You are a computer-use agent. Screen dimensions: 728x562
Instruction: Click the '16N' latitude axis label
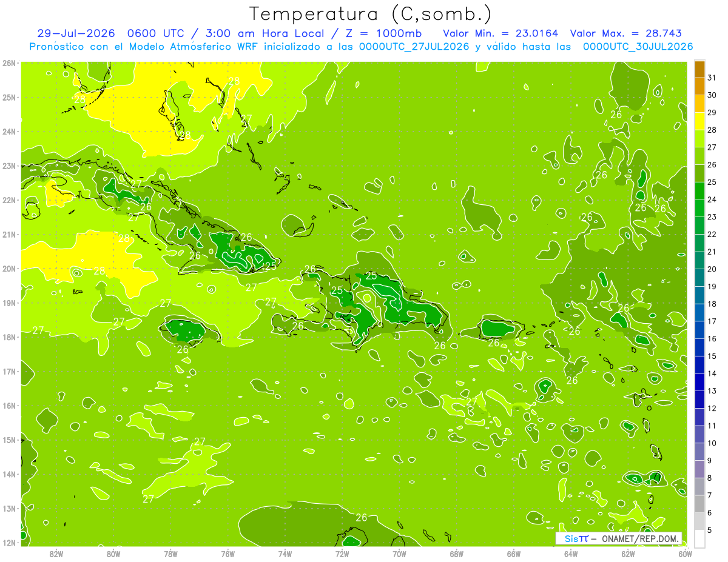pos(8,406)
